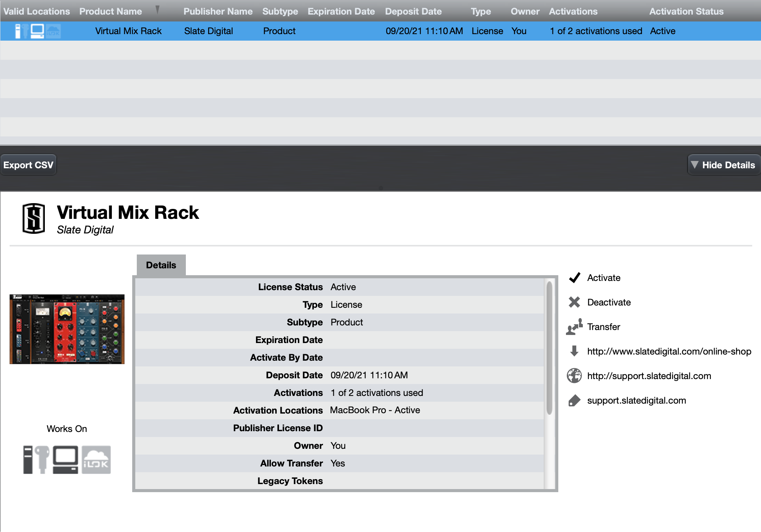761x532 pixels.
Task: Click the Export CSV button
Action: tap(28, 165)
